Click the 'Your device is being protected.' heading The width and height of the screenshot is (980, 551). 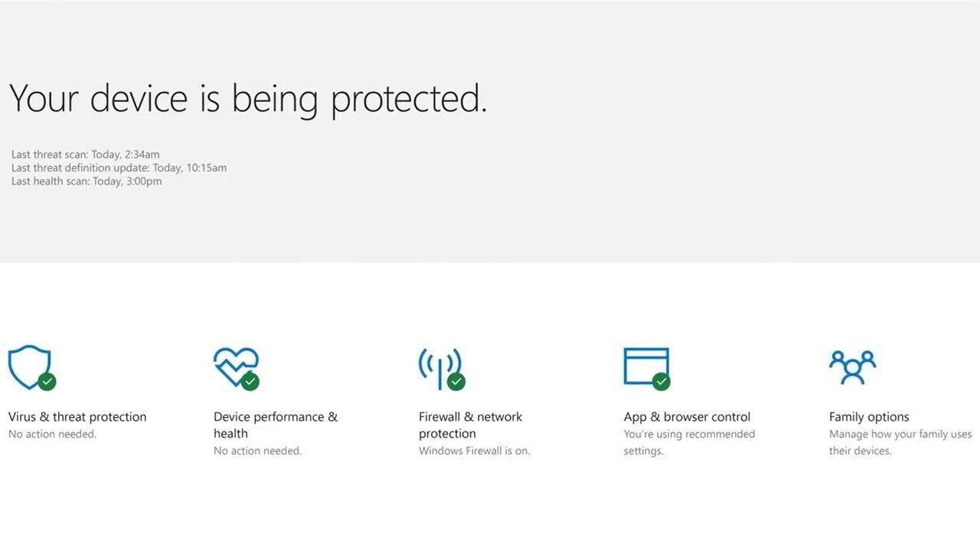pyautogui.click(x=248, y=99)
